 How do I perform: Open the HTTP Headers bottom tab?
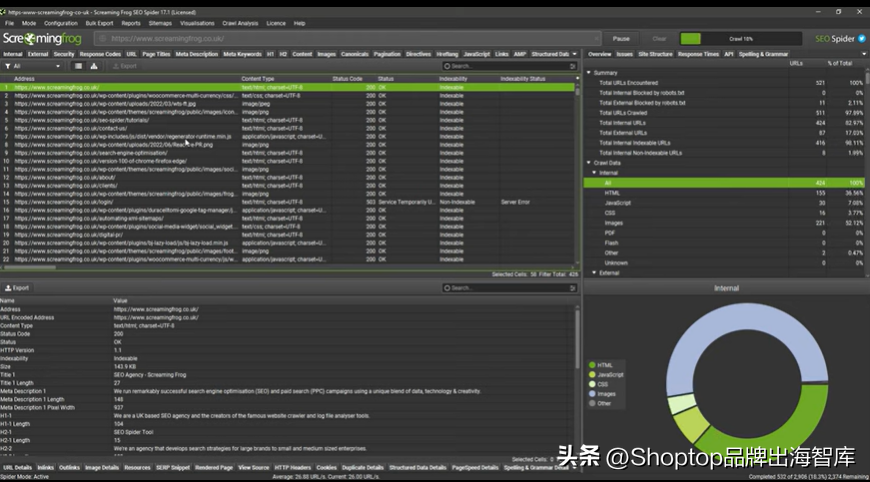(292, 468)
